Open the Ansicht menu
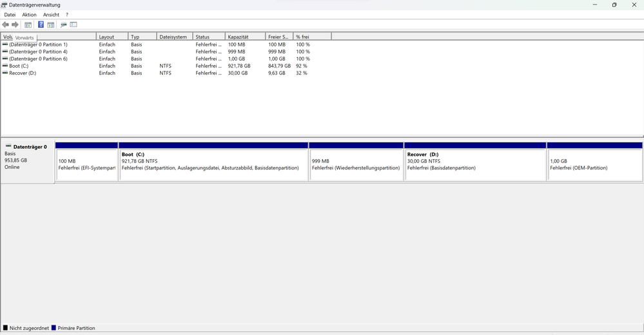This screenshot has height=335, width=644. (51, 15)
